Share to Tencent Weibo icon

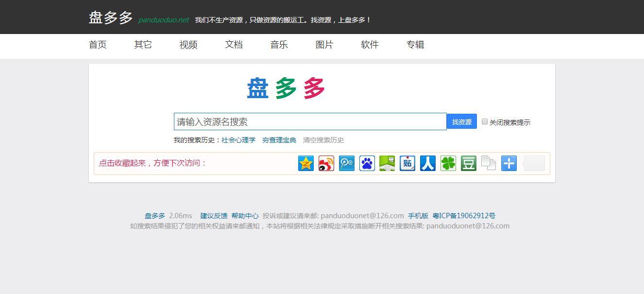click(347, 163)
